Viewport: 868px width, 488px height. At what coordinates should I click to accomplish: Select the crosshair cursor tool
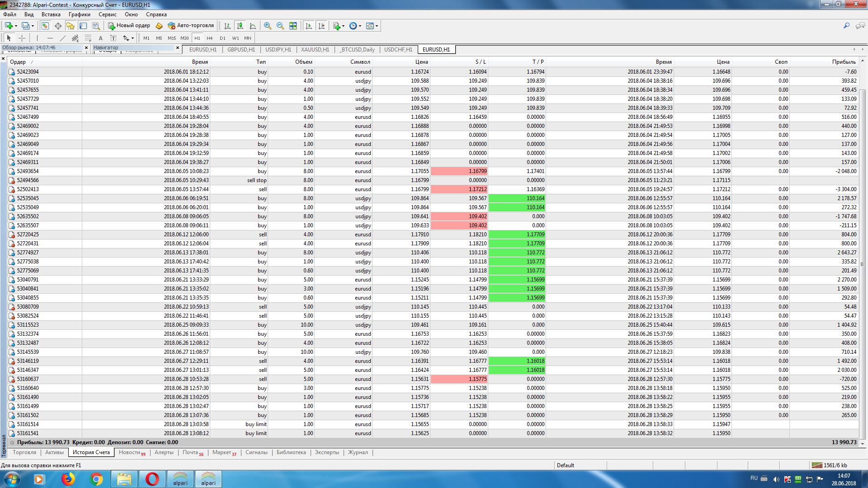pos(22,38)
